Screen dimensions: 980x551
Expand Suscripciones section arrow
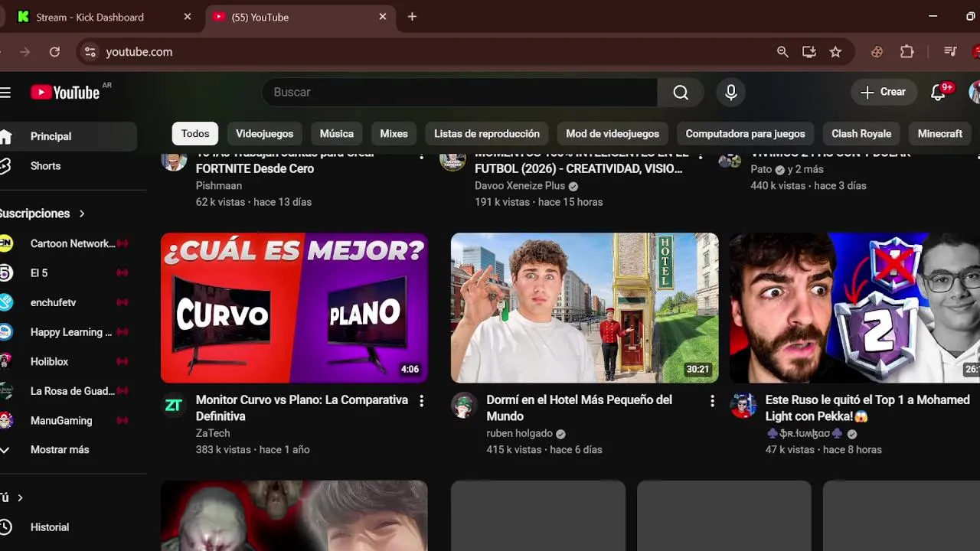[82, 214]
